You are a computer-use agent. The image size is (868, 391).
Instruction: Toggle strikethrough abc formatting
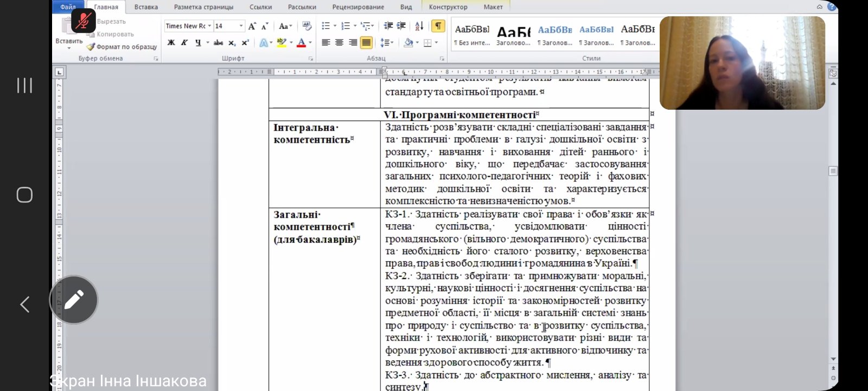[218, 42]
